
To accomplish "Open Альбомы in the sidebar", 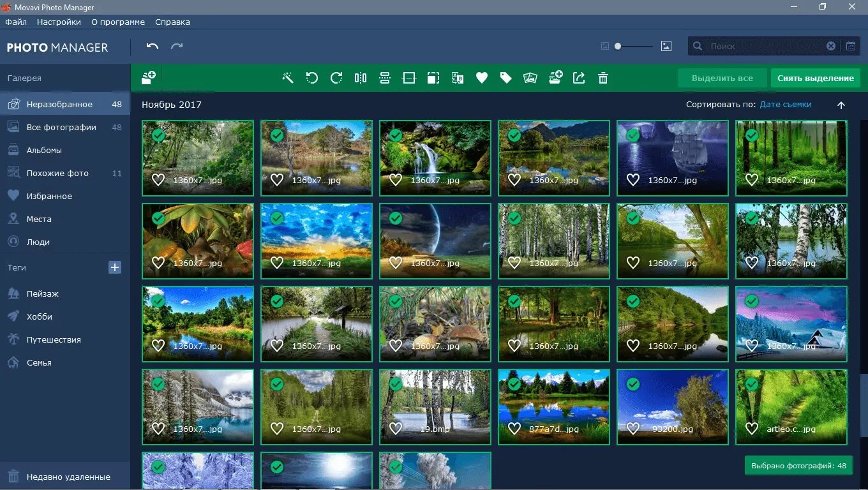I will [x=65, y=150].
